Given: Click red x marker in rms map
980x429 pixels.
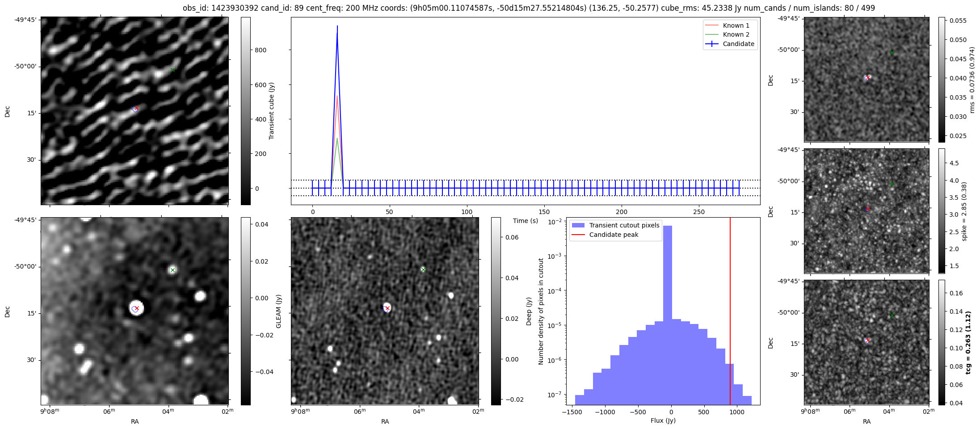Looking at the screenshot, I should point(867,78).
